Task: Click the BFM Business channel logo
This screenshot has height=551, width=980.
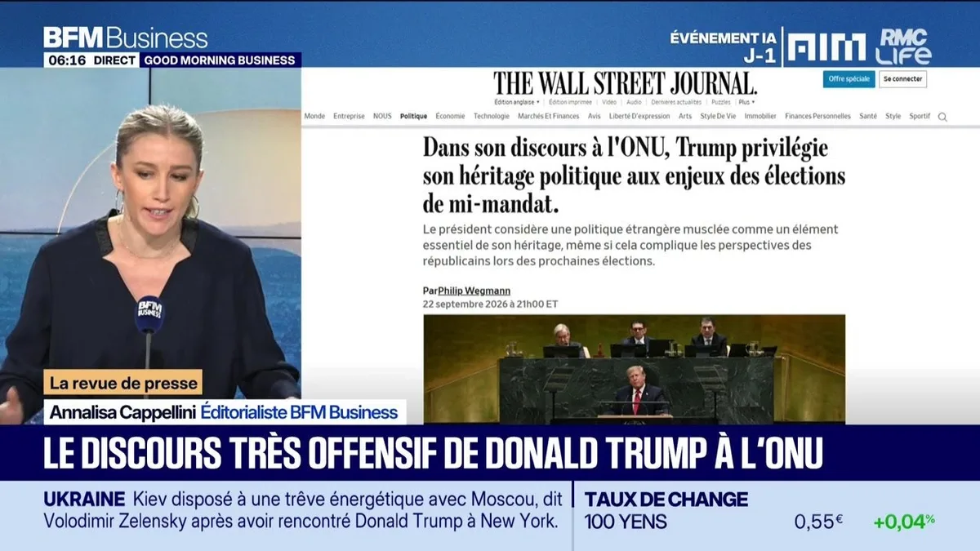Action: [x=126, y=38]
